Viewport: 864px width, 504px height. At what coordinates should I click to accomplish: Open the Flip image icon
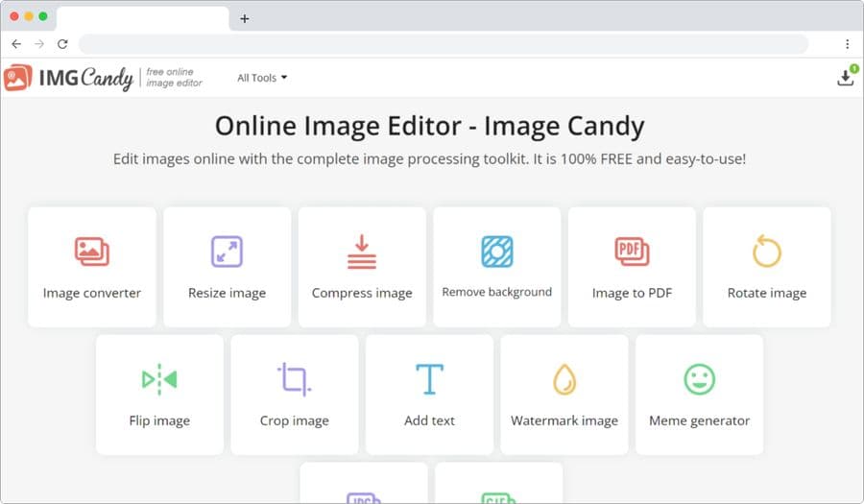(159, 379)
